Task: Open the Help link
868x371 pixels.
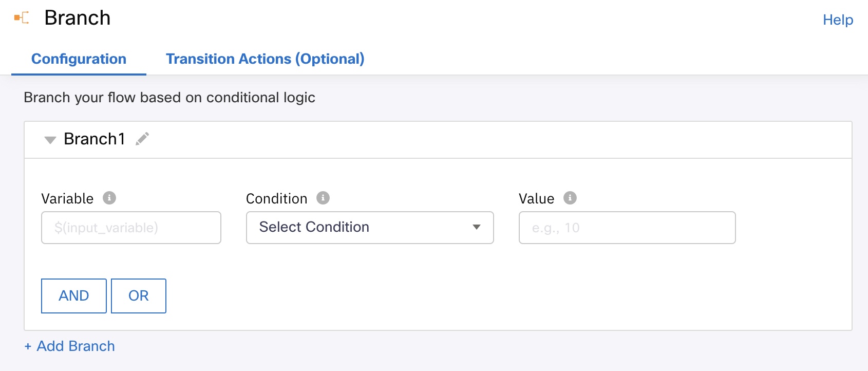Action: click(x=838, y=20)
